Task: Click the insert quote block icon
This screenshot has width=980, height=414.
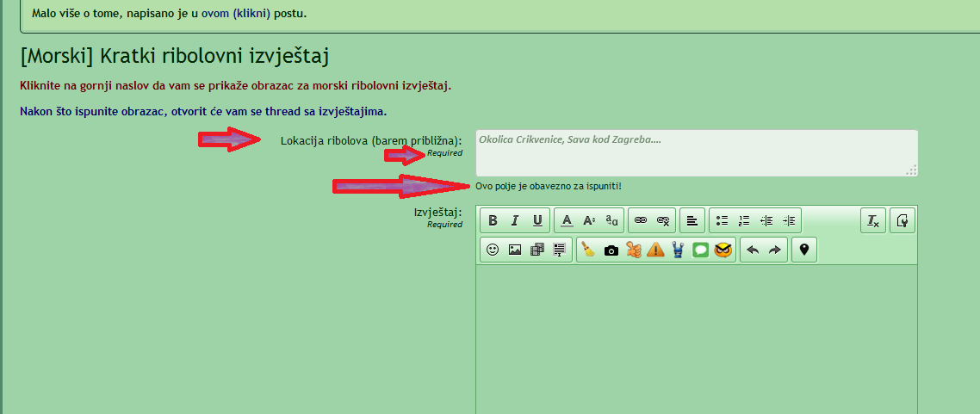Action: click(560, 250)
